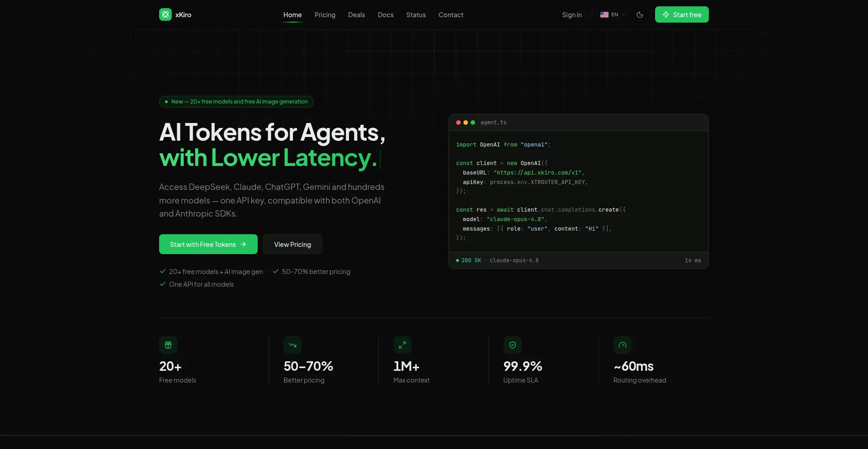Click the "claude-opus-4.8" model string in code
This screenshot has height=449, width=868.
pos(515,219)
